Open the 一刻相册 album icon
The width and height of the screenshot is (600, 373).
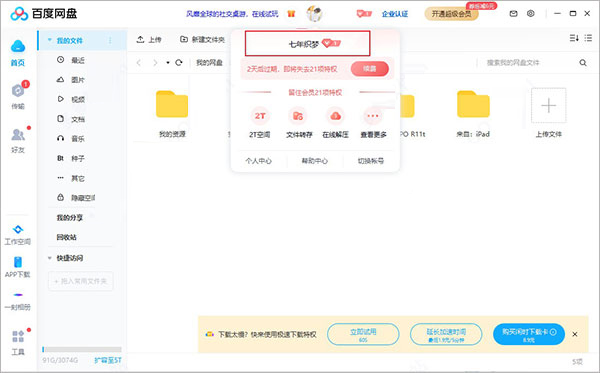(x=18, y=295)
